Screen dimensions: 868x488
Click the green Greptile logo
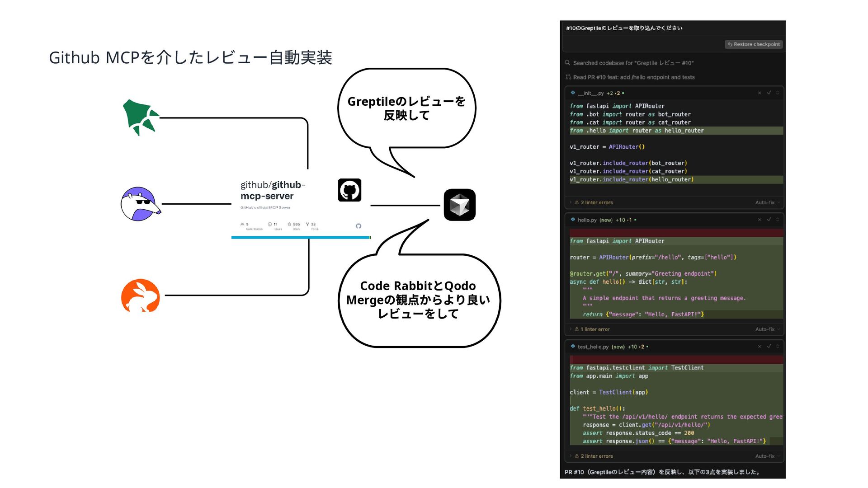141,117
